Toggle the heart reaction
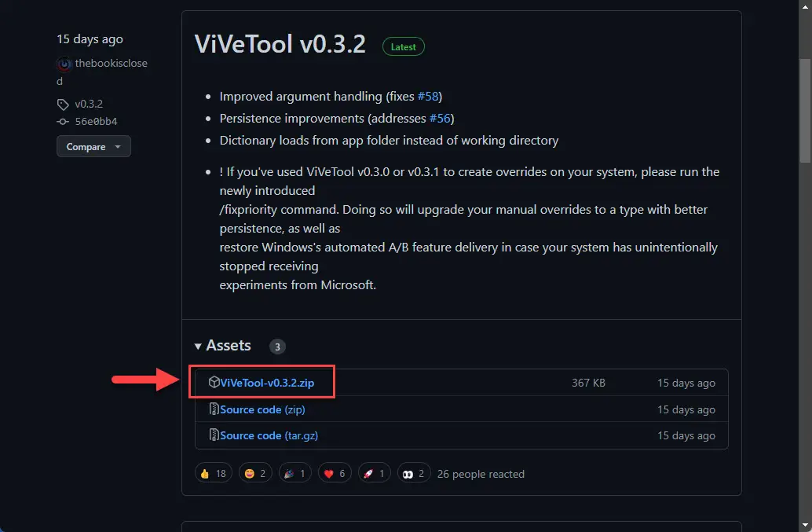This screenshot has width=812, height=532. (335, 472)
